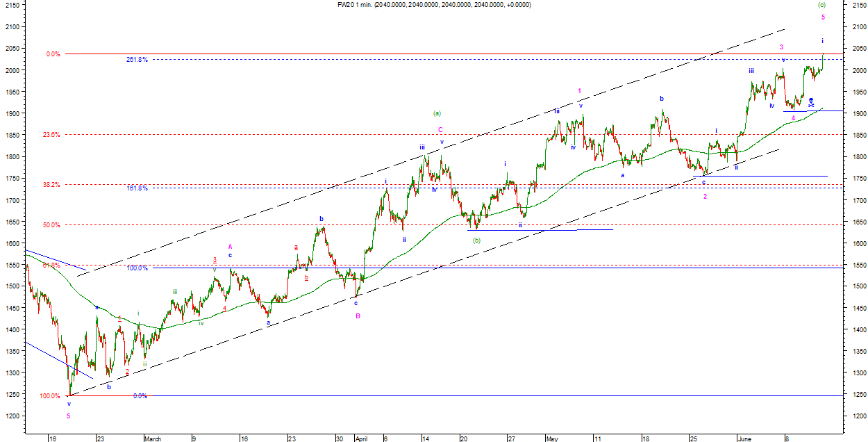The width and height of the screenshot is (868, 442).
Task: Select the green (c) wave label
Action: point(822,5)
